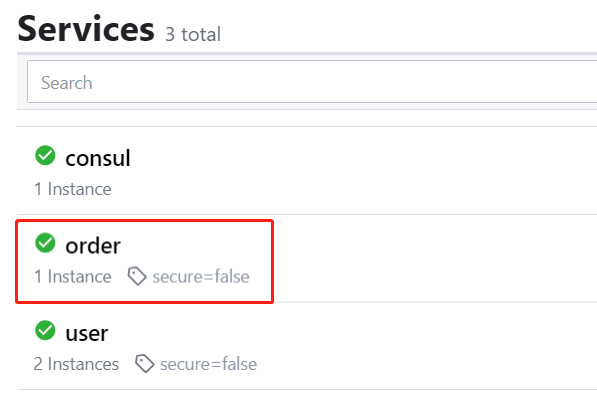Screen dimensions: 597x396
Task: Open the order service details
Action: pyautogui.click(x=93, y=246)
